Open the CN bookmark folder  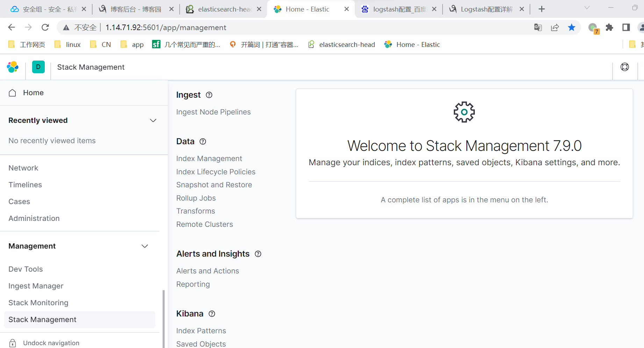coord(100,44)
